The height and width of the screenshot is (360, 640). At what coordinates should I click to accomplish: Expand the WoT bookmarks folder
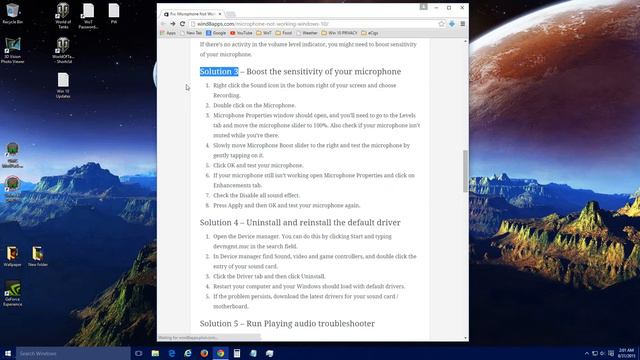(x=264, y=33)
